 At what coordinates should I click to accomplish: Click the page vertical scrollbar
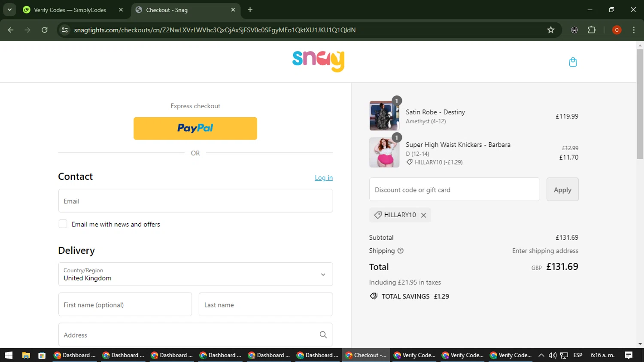tap(640, 103)
